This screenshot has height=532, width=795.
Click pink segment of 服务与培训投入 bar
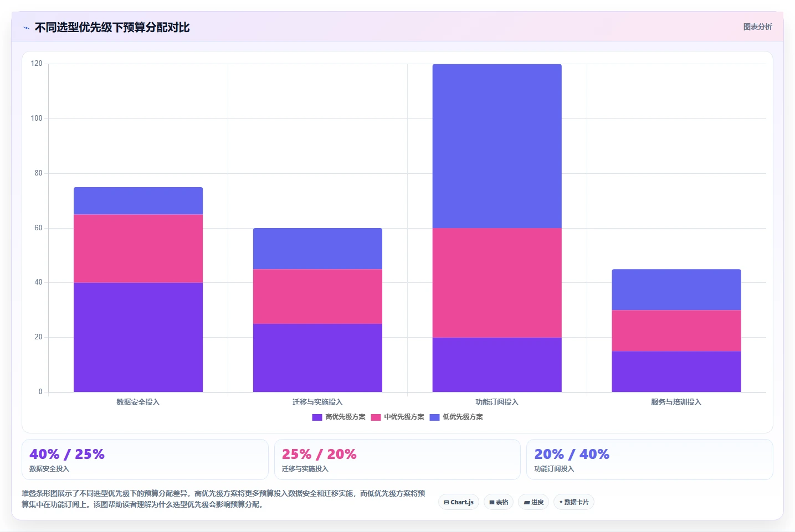[676, 330]
